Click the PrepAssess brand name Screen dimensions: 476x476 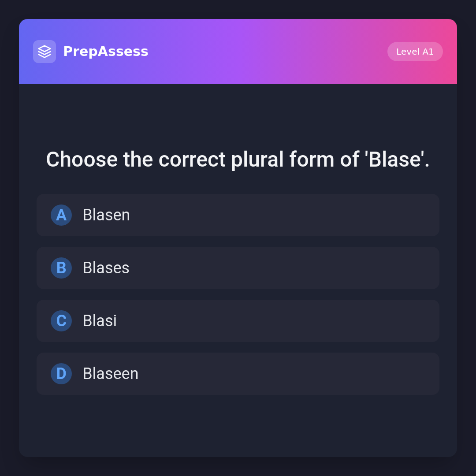tap(106, 52)
